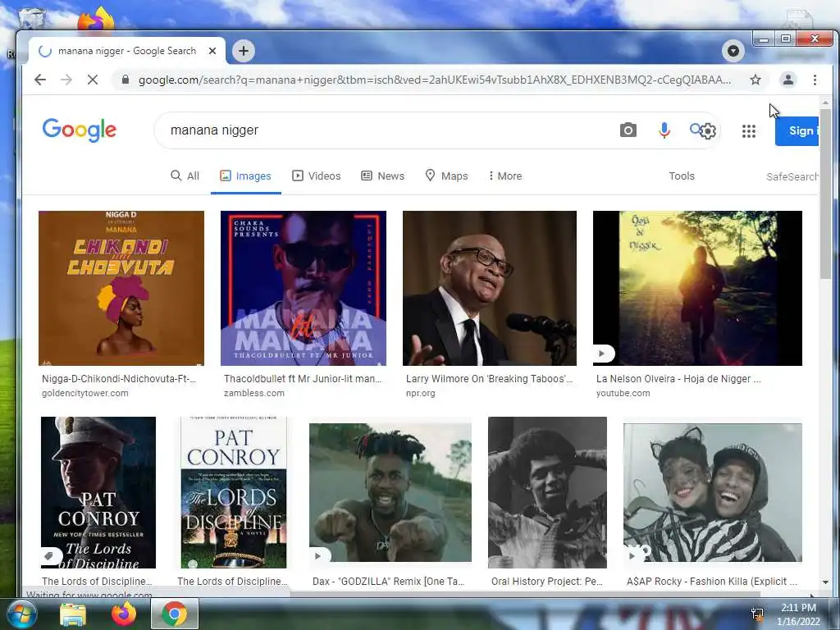Bookmark this page with the star icon
This screenshot has height=630, width=840.
tap(756, 80)
